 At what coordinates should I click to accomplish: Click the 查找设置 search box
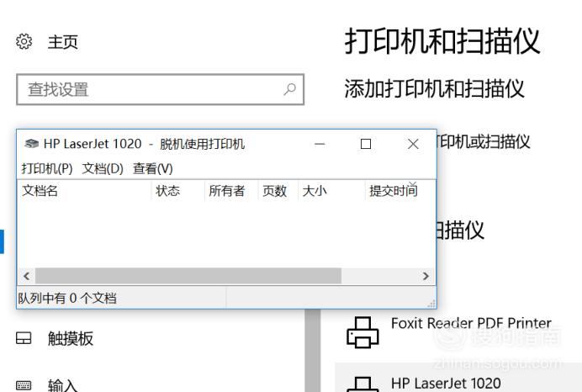pyautogui.click(x=161, y=89)
